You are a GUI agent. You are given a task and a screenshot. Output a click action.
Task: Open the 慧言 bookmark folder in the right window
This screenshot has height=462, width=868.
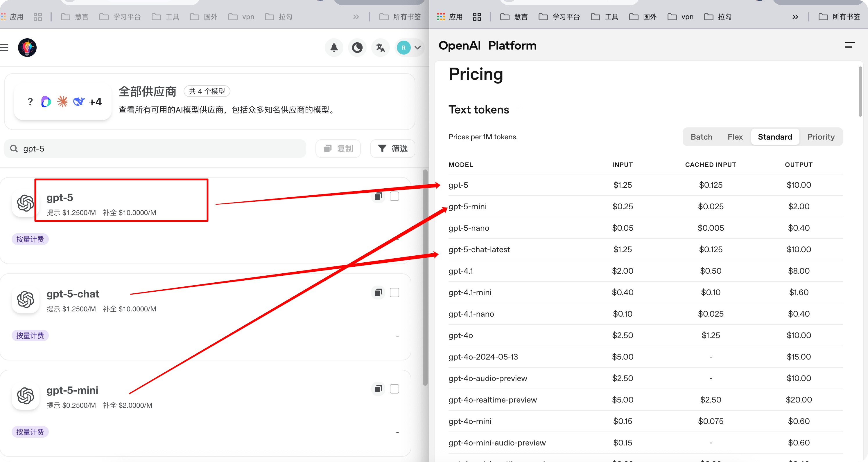[514, 17]
